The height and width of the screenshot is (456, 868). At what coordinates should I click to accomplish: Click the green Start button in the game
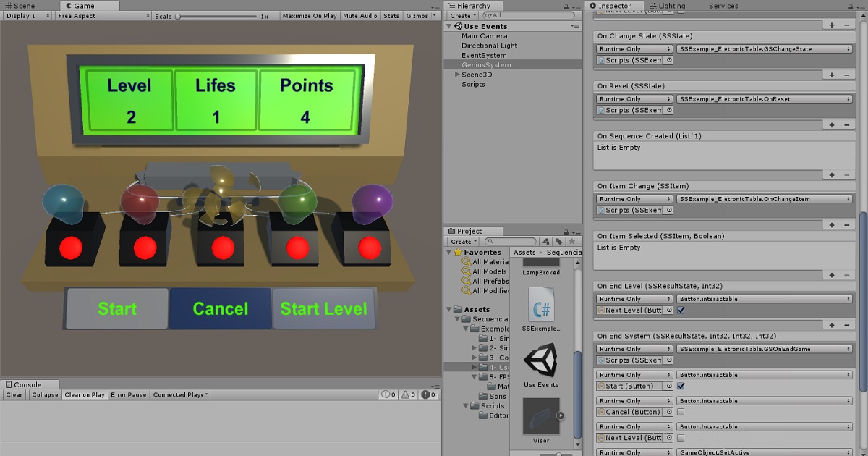coord(117,309)
